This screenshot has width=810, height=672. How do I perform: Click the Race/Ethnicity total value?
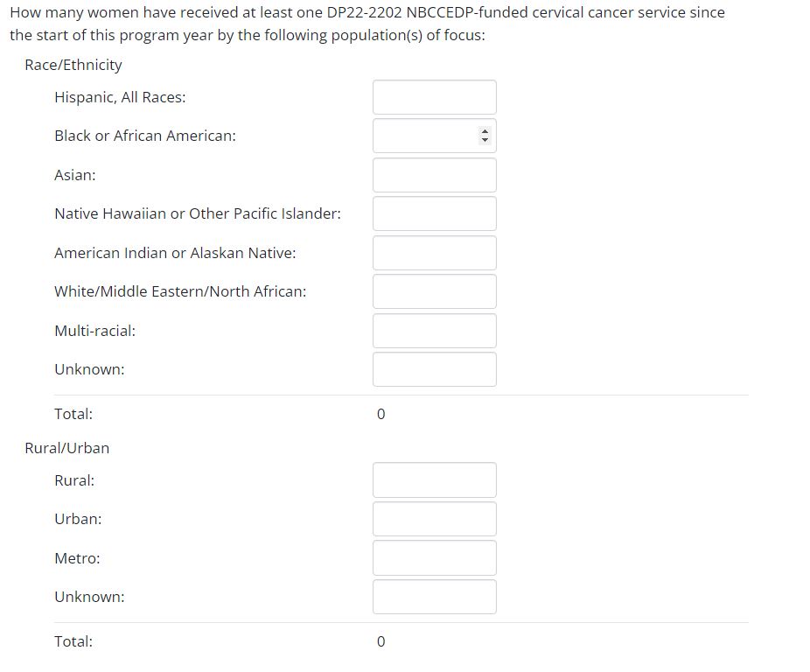coord(381,414)
